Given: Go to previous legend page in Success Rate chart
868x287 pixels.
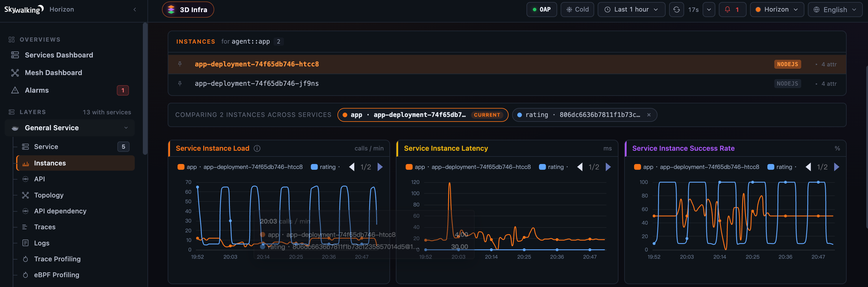Looking at the screenshot, I should pos(808,167).
